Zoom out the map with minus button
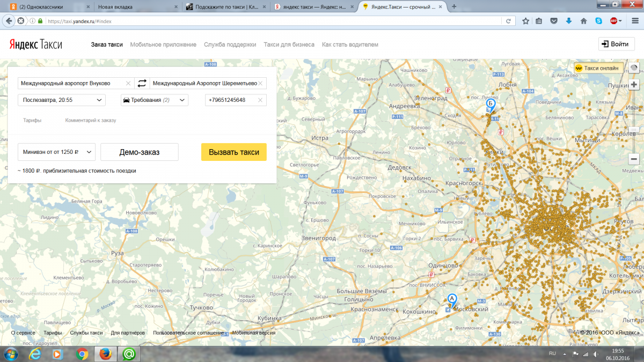The width and height of the screenshot is (644, 362). pyautogui.click(x=634, y=159)
